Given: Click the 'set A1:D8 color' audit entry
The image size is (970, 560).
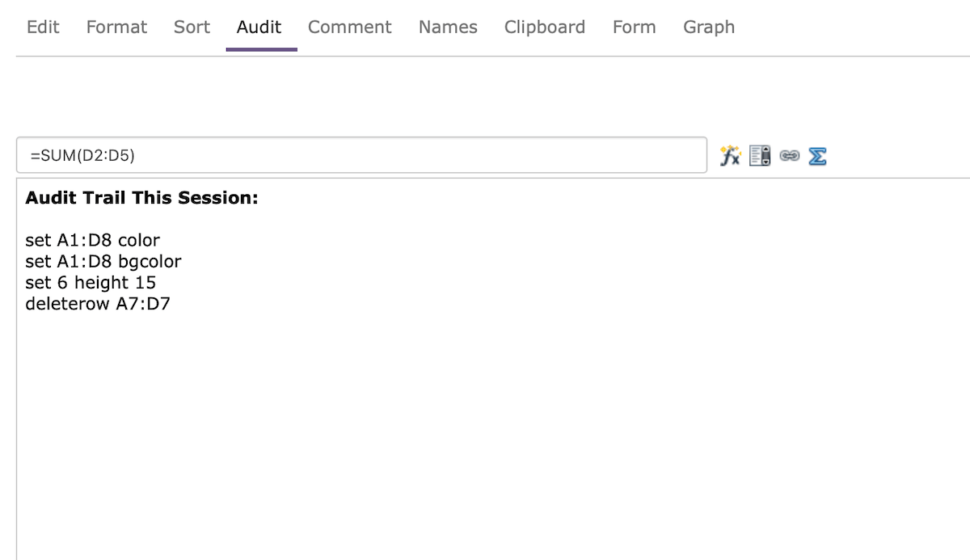Looking at the screenshot, I should pos(92,240).
